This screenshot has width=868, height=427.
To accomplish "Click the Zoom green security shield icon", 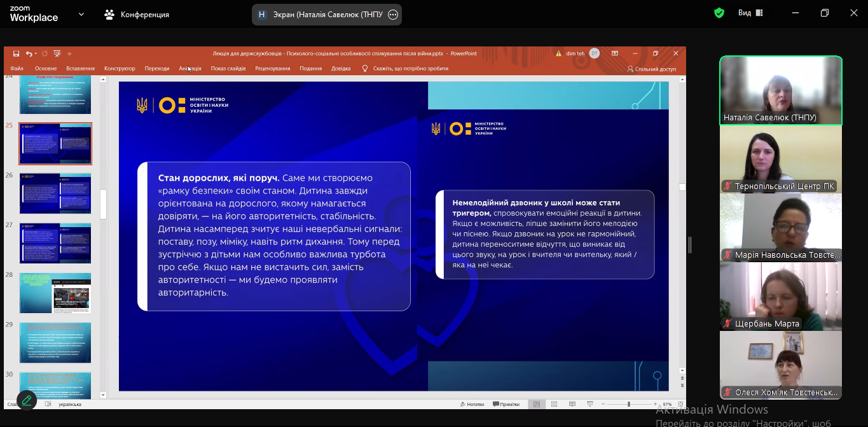I will point(719,13).
